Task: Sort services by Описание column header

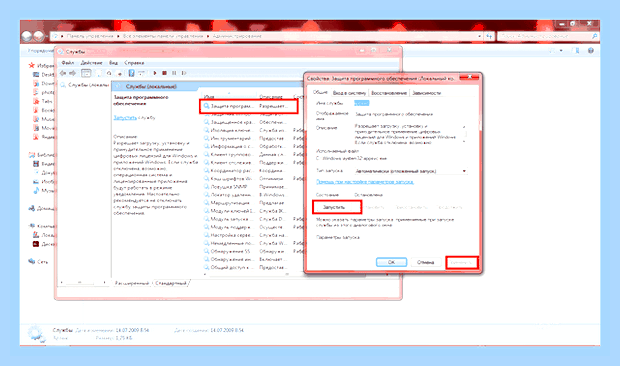Action: pyautogui.click(x=274, y=96)
